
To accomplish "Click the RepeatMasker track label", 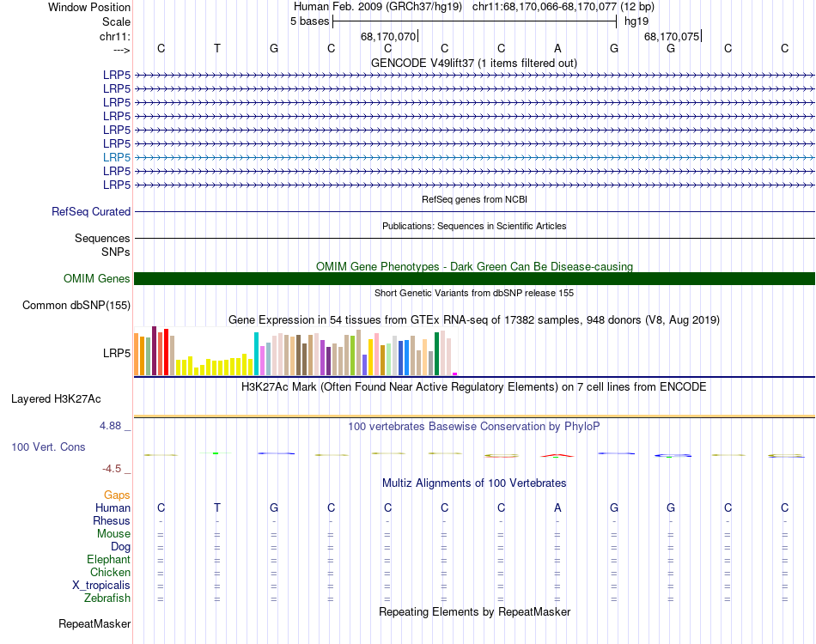I will coord(94,623).
